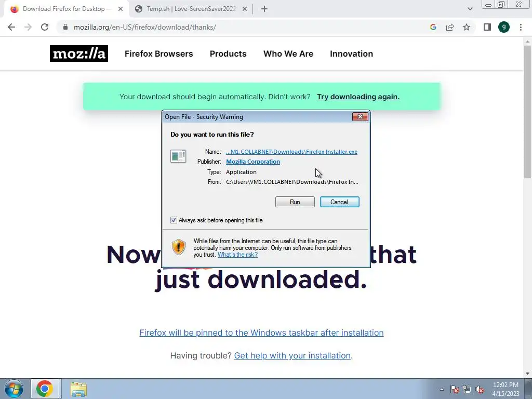The image size is (532, 399).
Task: Open the taskbar clock and date
Action: [x=506, y=389]
